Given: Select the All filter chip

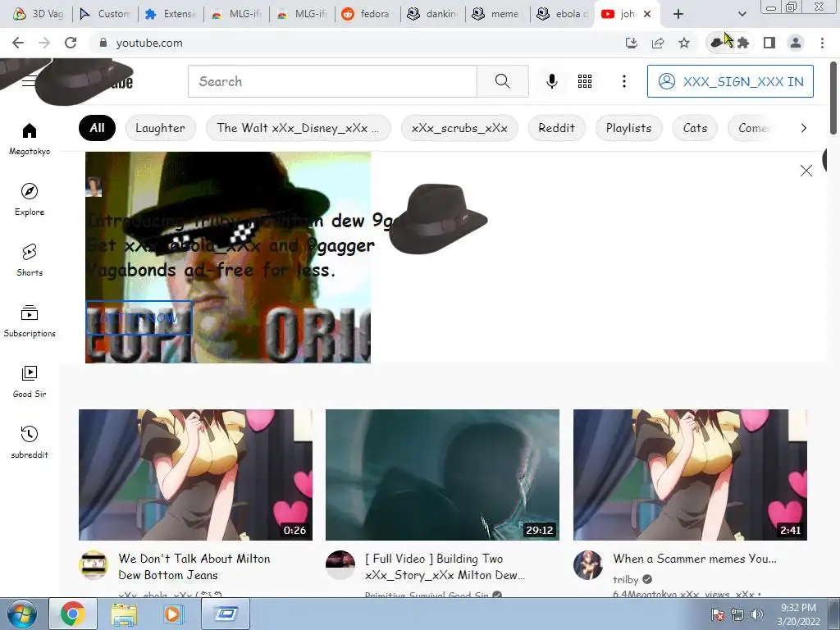Looking at the screenshot, I should coord(97,128).
